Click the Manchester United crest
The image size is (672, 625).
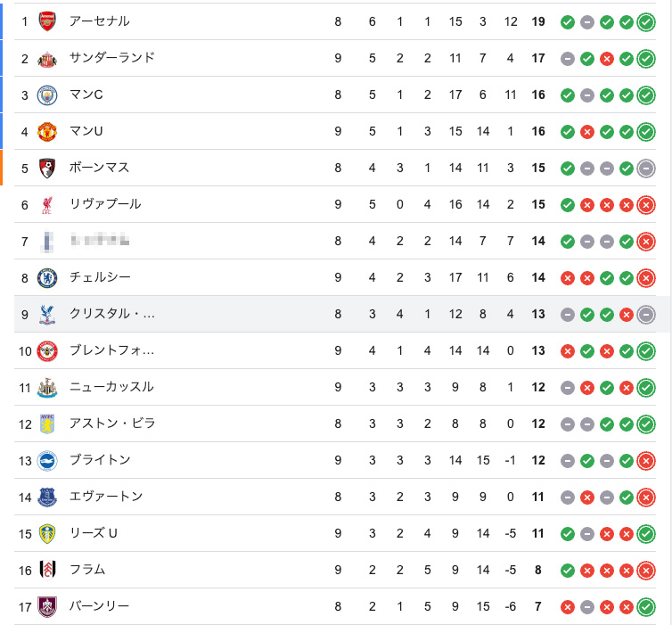47,132
